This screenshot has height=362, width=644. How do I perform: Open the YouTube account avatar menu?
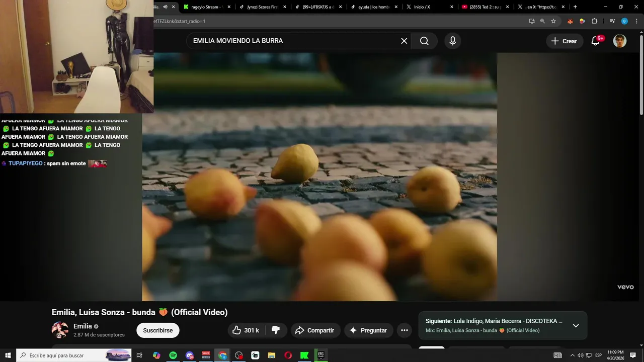click(620, 41)
